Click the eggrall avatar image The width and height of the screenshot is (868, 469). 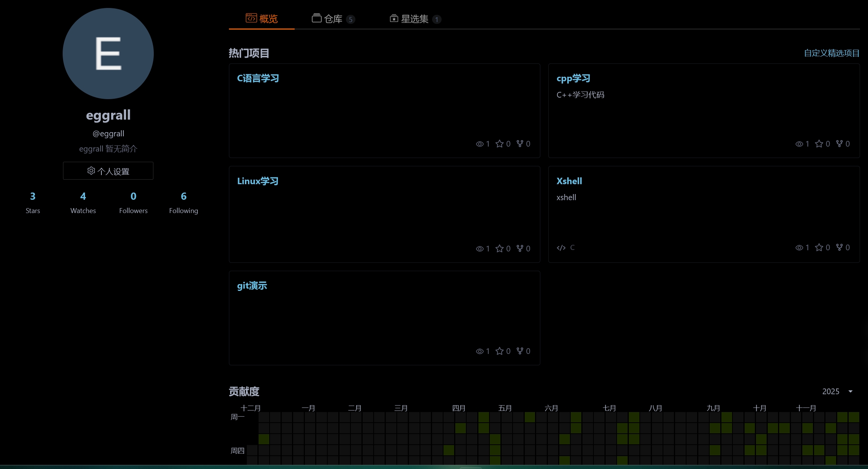pos(108,54)
